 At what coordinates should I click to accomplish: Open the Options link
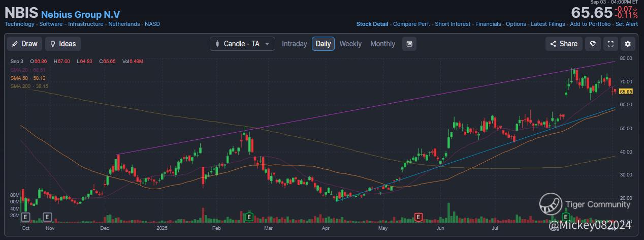[x=516, y=24]
